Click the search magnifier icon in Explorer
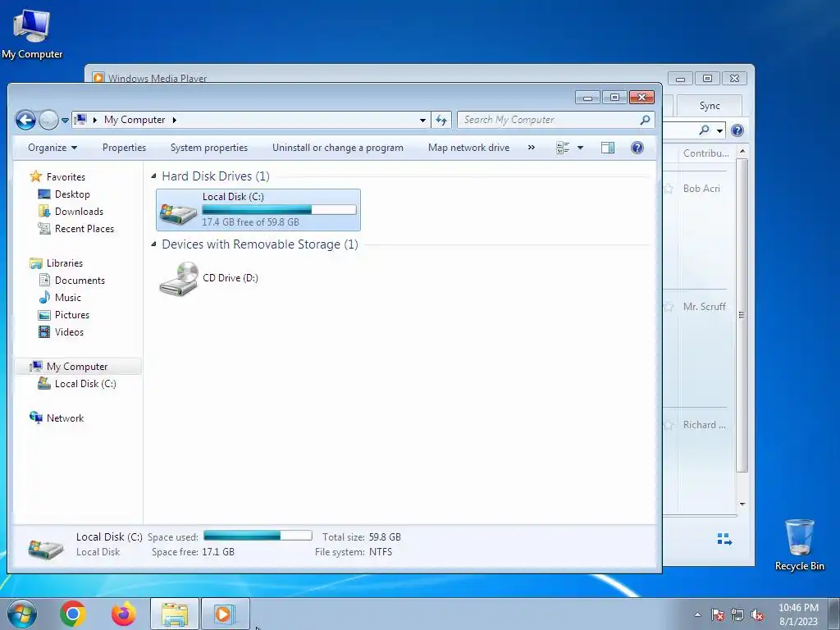Viewport: 840px width, 630px height. (x=645, y=120)
